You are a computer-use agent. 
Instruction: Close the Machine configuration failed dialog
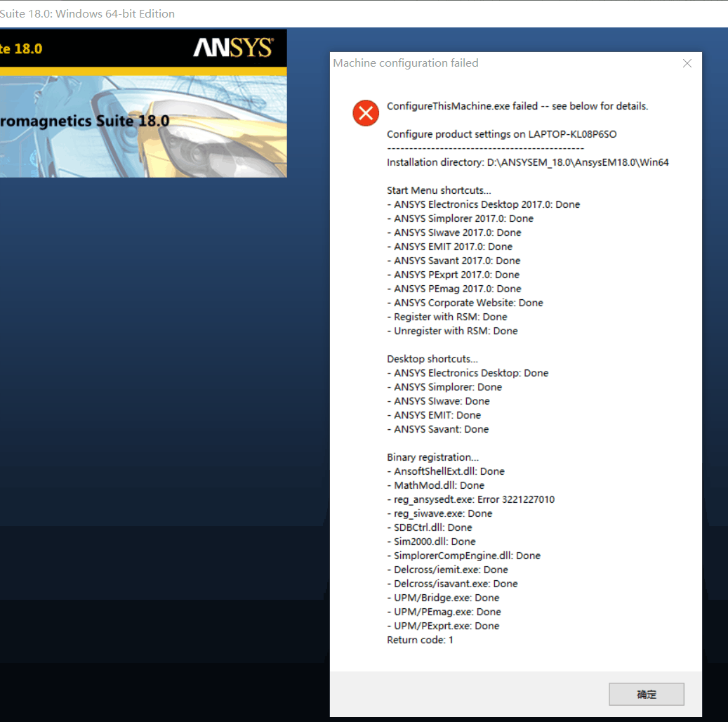pos(687,63)
